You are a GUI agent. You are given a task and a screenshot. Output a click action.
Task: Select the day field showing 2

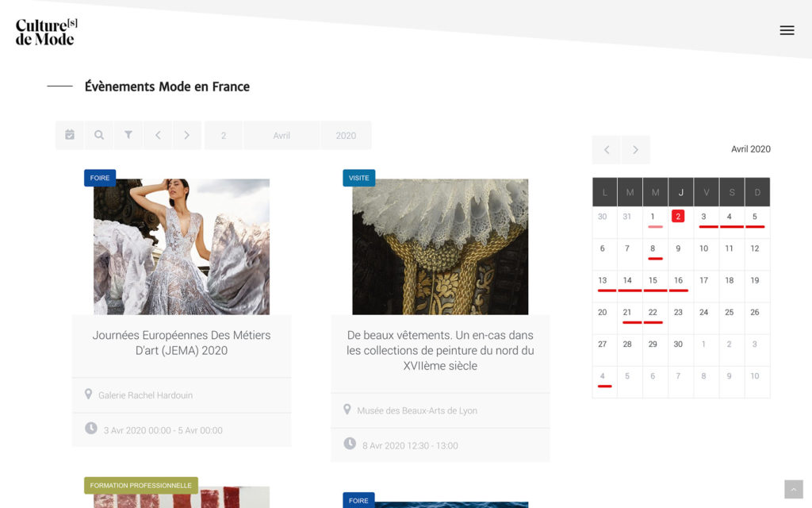[x=223, y=135]
